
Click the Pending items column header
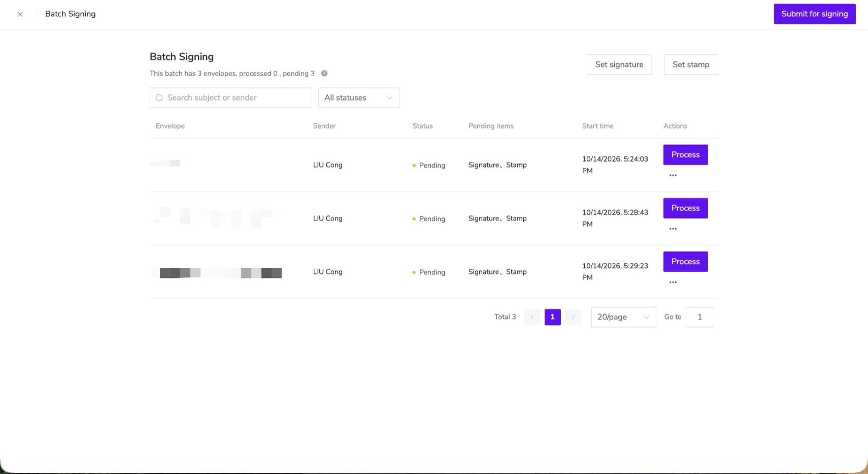click(x=491, y=126)
